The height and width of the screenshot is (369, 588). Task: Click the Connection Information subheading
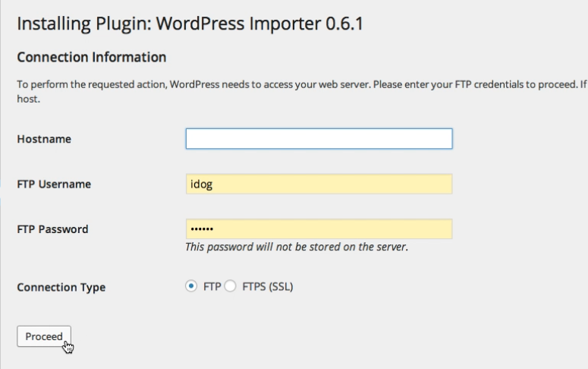(91, 57)
